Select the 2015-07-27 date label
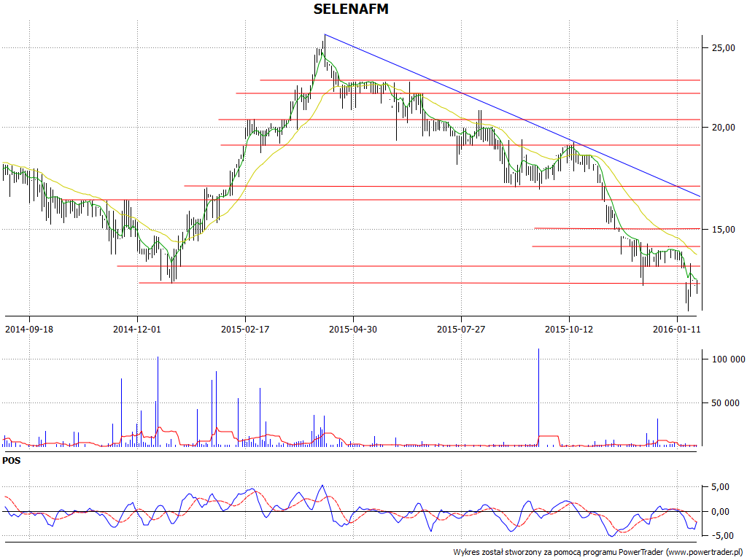 click(461, 329)
